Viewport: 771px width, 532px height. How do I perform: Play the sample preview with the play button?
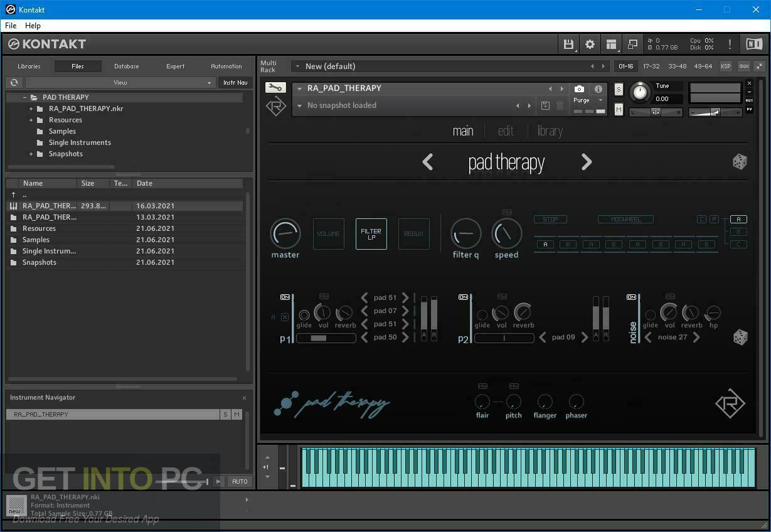(218, 481)
